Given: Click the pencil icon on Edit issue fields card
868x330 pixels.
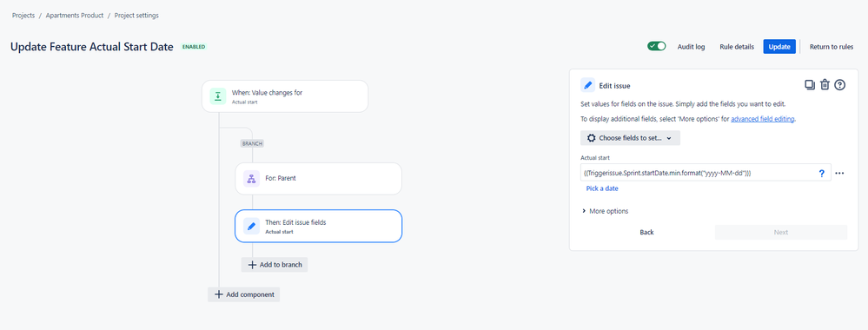Looking at the screenshot, I should [x=251, y=226].
